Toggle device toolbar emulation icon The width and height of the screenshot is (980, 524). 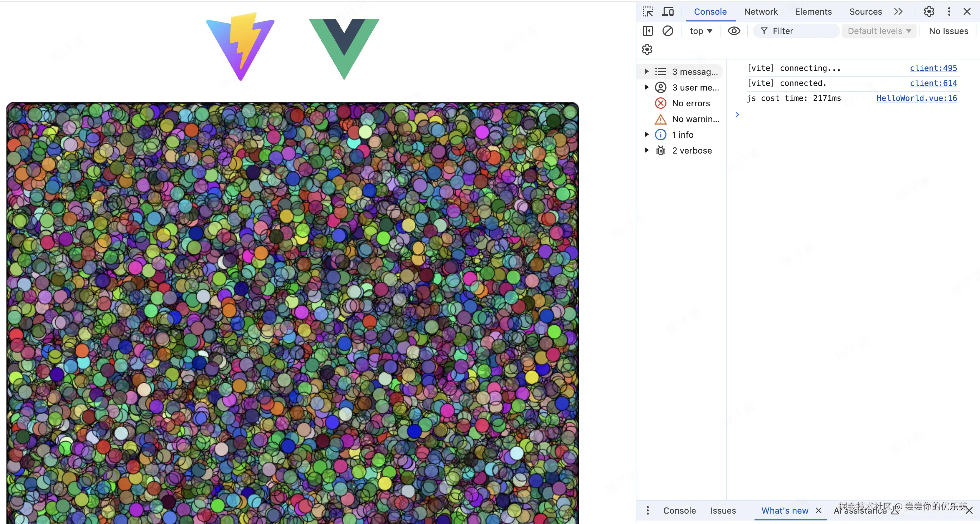pos(668,12)
